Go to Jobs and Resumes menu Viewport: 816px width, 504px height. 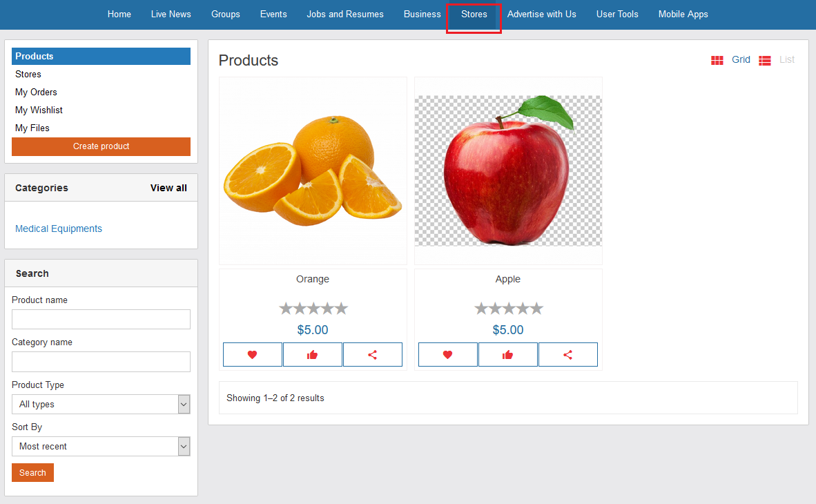pos(345,14)
